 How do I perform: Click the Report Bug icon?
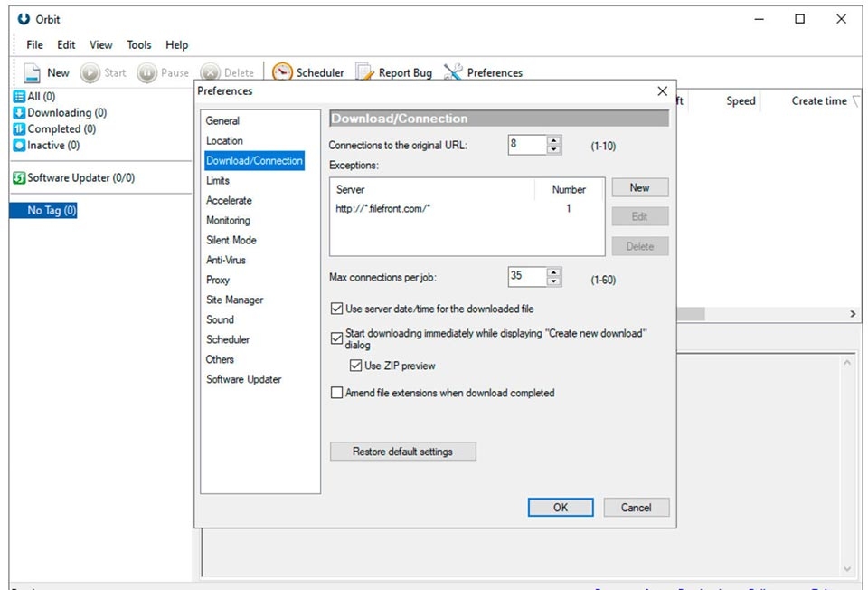pos(364,72)
